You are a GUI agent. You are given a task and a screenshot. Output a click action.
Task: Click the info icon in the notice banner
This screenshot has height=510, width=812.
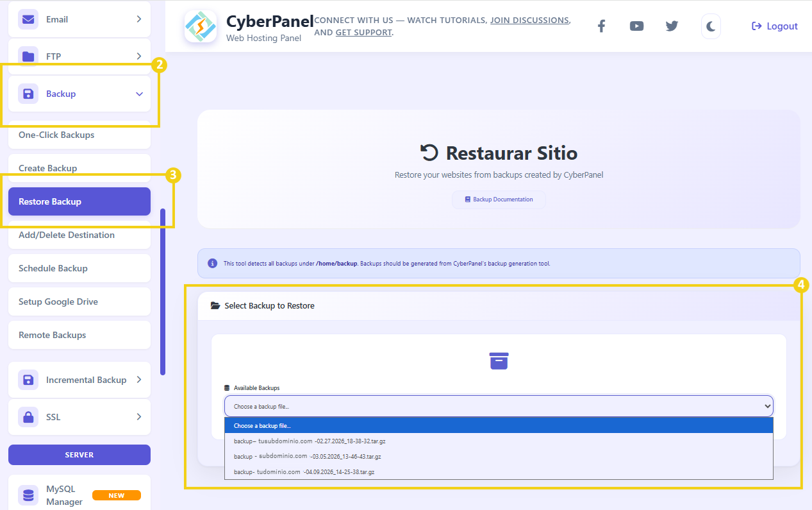point(212,264)
